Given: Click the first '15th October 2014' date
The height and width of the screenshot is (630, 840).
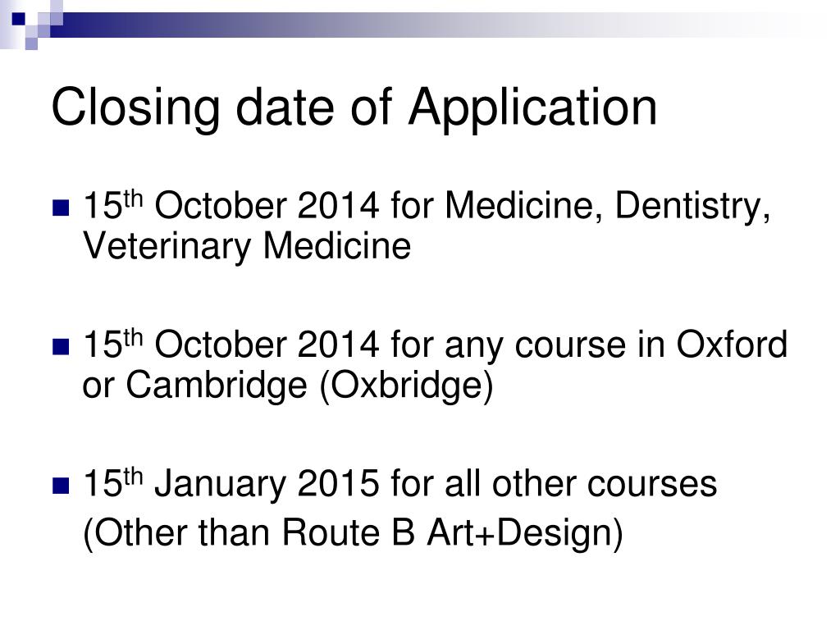Looking at the screenshot, I should pyautogui.click(x=231, y=206).
